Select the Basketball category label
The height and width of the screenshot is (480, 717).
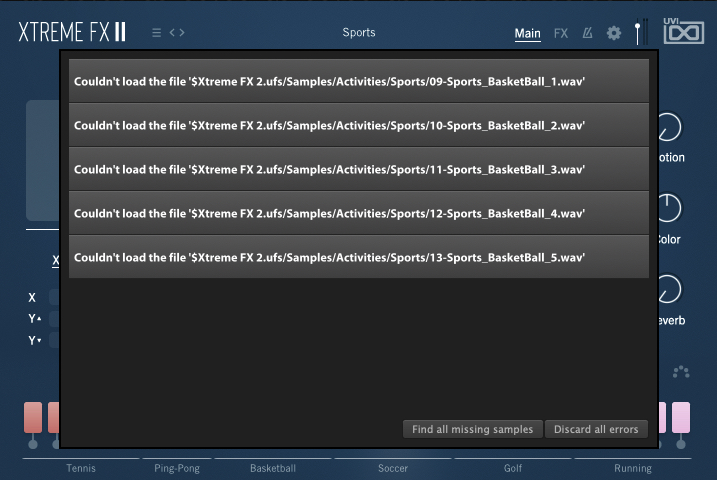273,468
